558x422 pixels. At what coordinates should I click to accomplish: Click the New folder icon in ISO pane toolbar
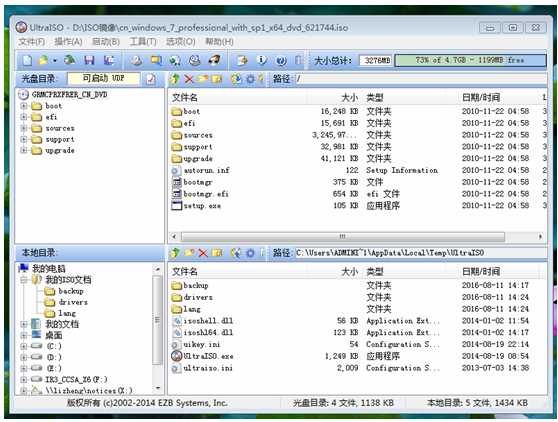[x=202, y=79]
